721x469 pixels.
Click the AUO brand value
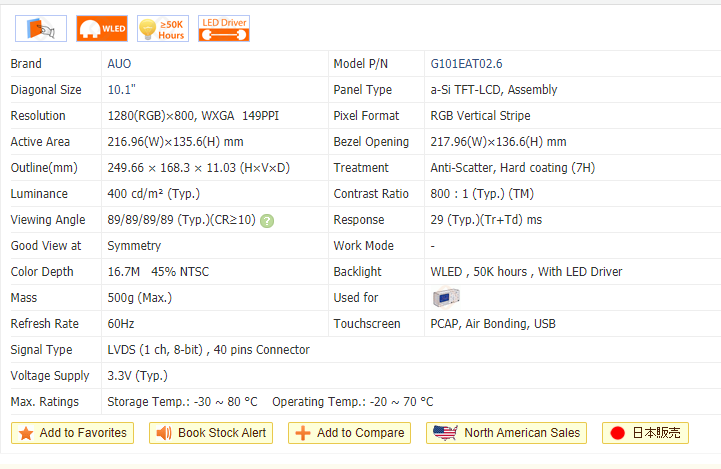point(119,64)
